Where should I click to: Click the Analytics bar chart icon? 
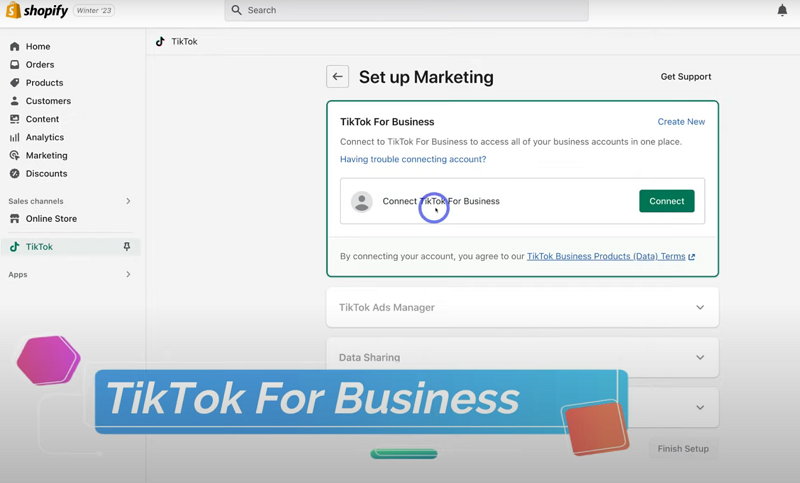15,137
